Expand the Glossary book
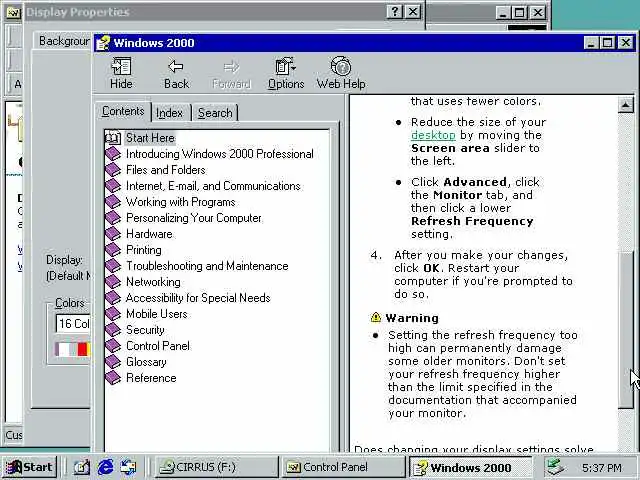640x480 pixels. pos(146,362)
